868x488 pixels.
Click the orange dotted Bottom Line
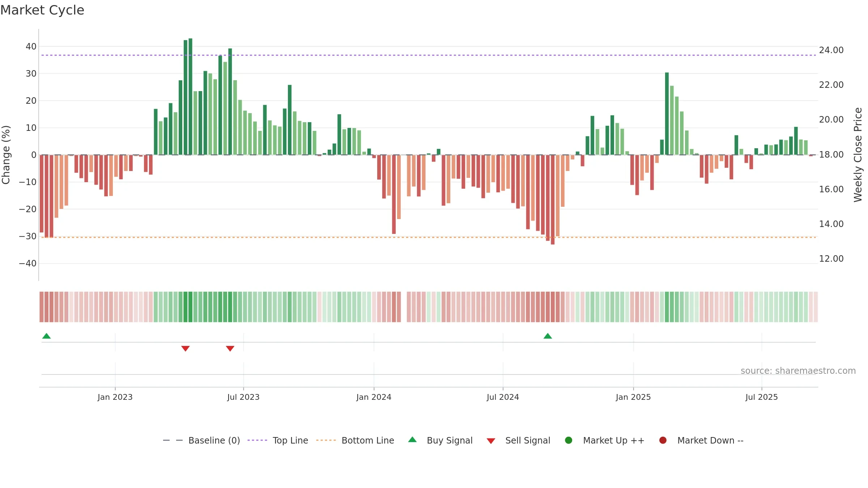(x=429, y=237)
